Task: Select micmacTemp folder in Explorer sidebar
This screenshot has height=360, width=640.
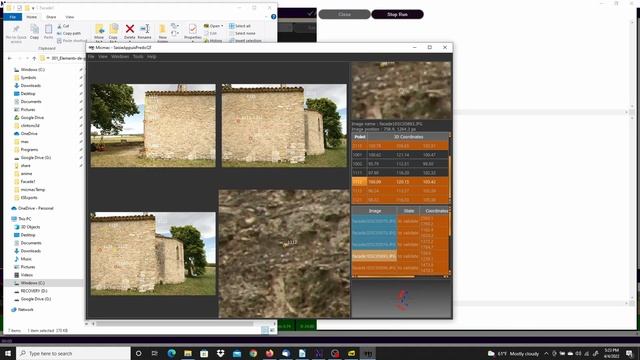Action: [33, 190]
